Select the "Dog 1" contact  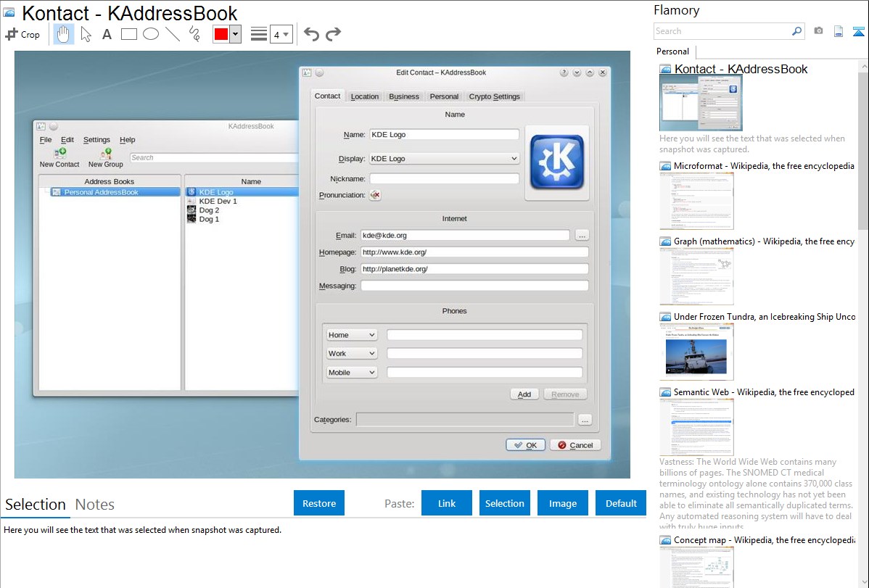click(x=209, y=219)
